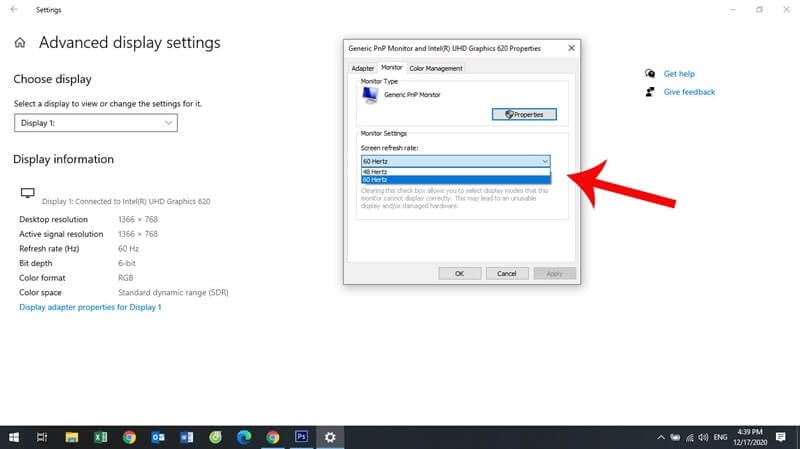Screen dimensions: 800x449
Task: Switch to the Color Management tab
Action: click(436, 68)
